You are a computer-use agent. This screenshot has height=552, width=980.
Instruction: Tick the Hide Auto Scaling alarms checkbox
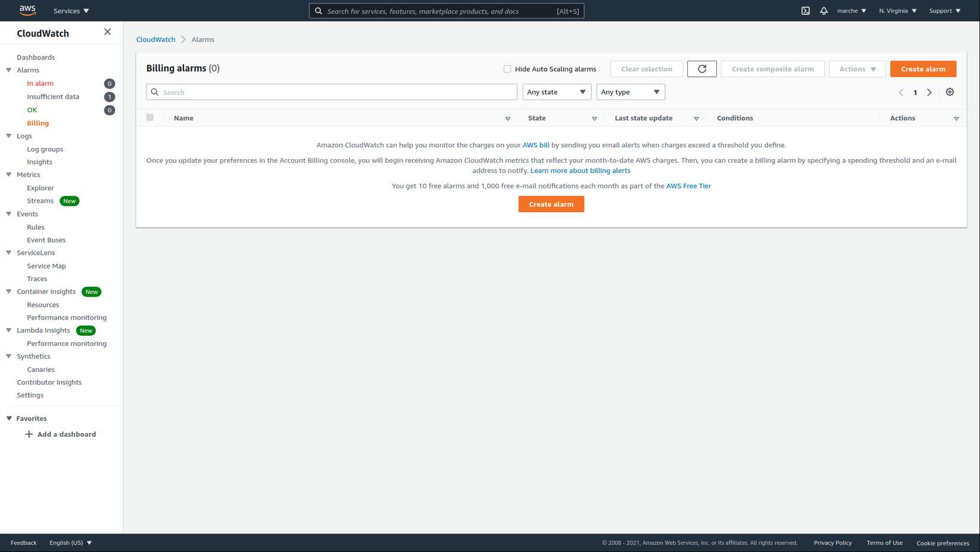(x=507, y=69)
